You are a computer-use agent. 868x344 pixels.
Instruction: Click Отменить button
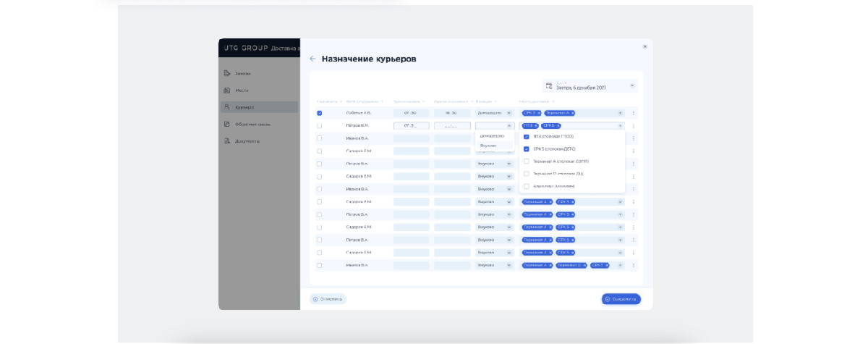328,299
